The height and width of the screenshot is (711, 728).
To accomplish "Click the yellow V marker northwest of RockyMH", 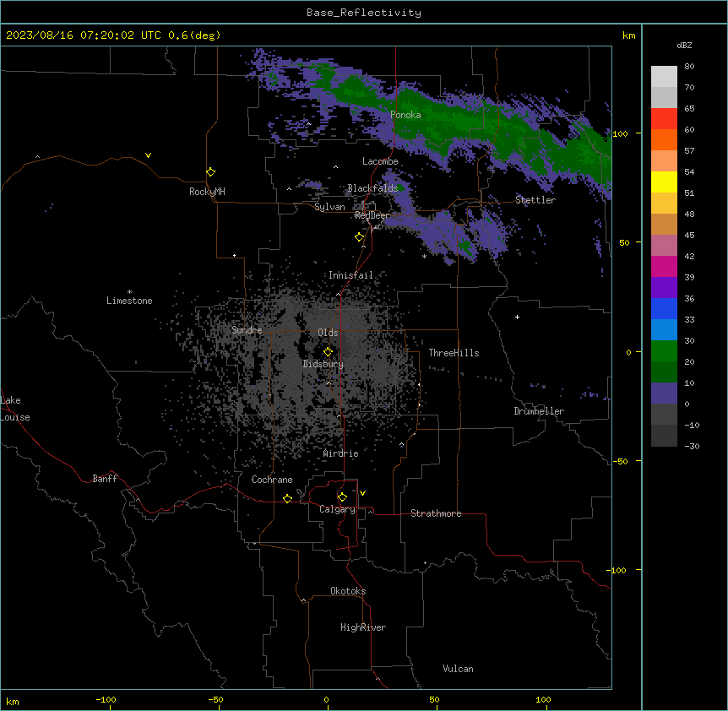I will pos(148,155).
